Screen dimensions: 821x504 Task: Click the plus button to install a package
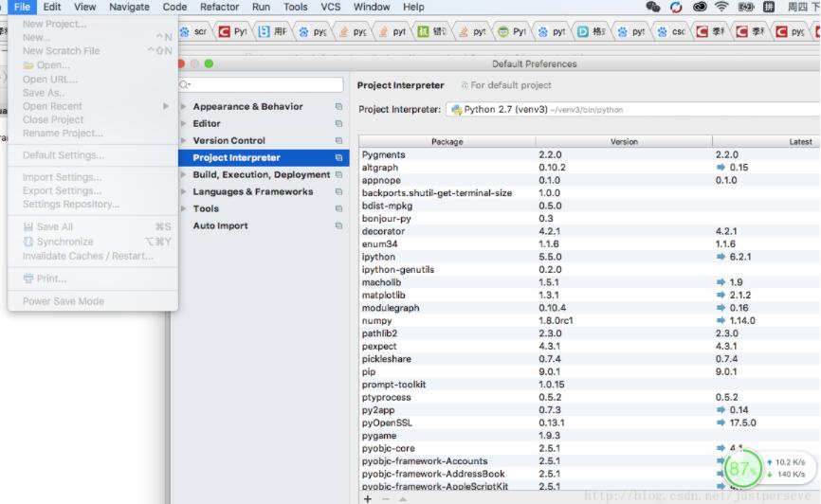[x=368, y=498]
